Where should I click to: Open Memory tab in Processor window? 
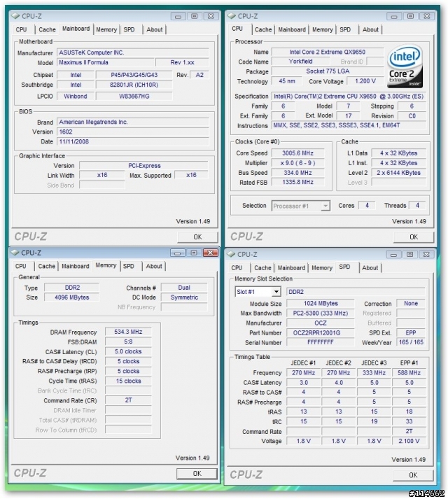[323, 29]
